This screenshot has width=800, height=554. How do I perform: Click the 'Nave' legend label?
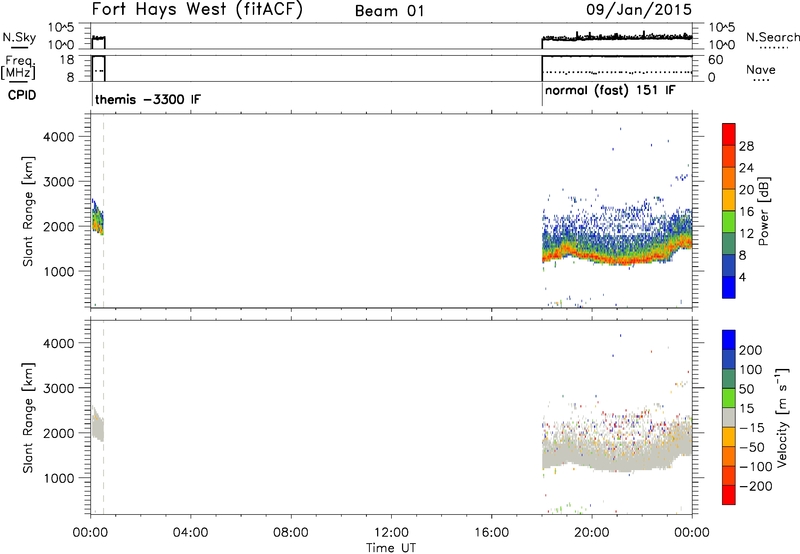pos(761,70)
